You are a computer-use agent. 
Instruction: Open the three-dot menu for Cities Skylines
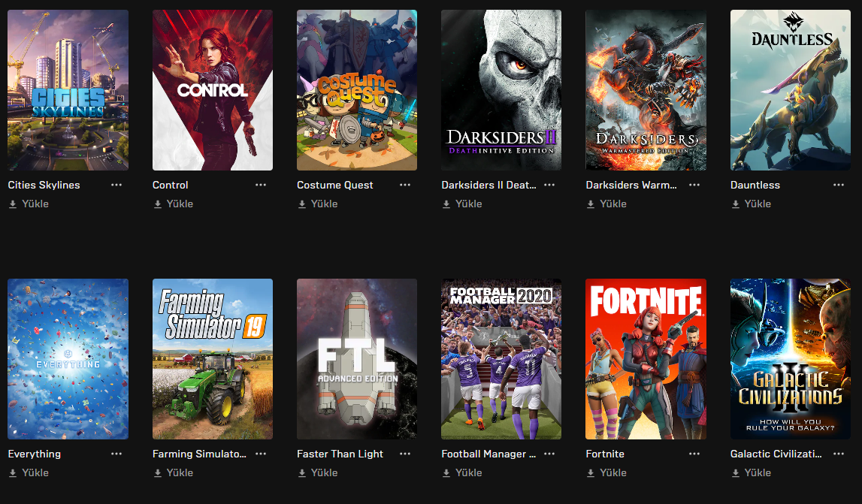coord(116,185)
